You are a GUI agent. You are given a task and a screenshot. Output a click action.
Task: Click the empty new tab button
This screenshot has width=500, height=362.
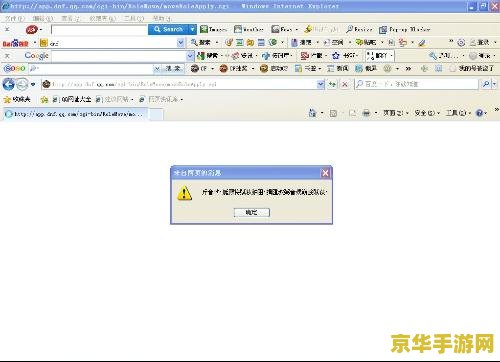pyautogui.click(x=156, y=114)
